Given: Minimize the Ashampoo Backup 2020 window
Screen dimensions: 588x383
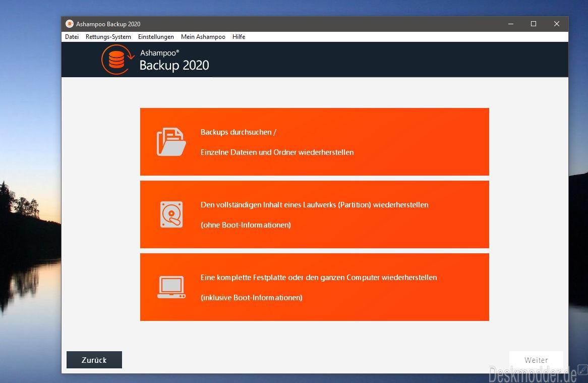Looking at the screenshot, I should [x=511, y=24].
